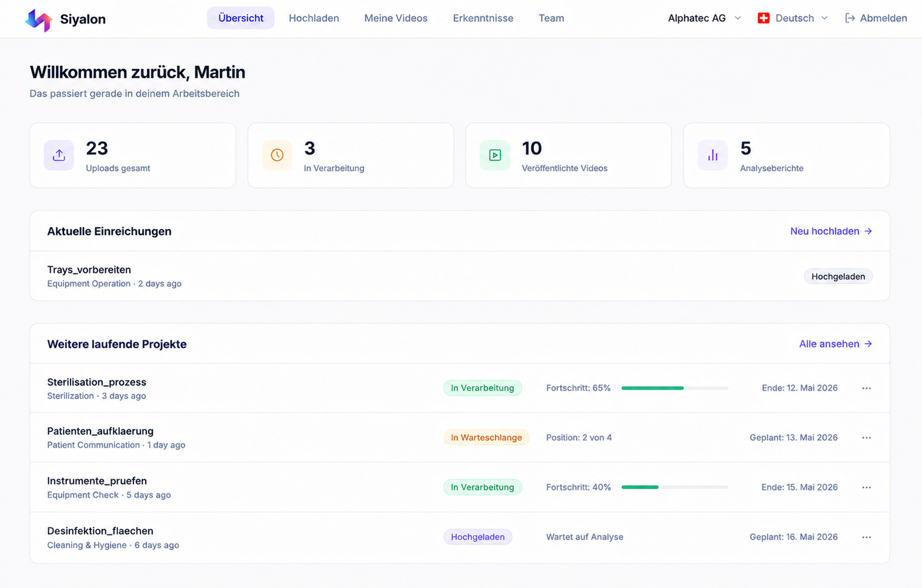Open the three-dot menu for Desinfektion_flaechen
This screenshot has width=922, height=588.
click(866, 537)
